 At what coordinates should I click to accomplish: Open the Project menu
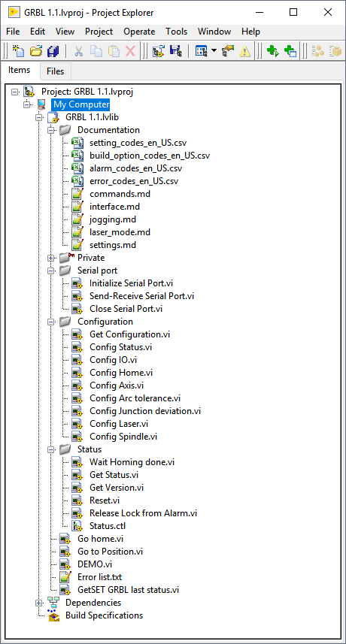(99, 32)
